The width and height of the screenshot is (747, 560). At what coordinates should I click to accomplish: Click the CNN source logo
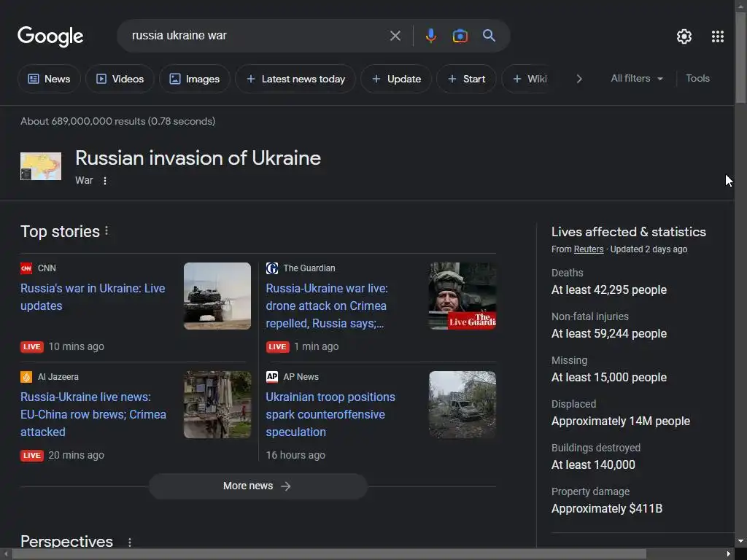pyautogui.click(x=26, y=268)
